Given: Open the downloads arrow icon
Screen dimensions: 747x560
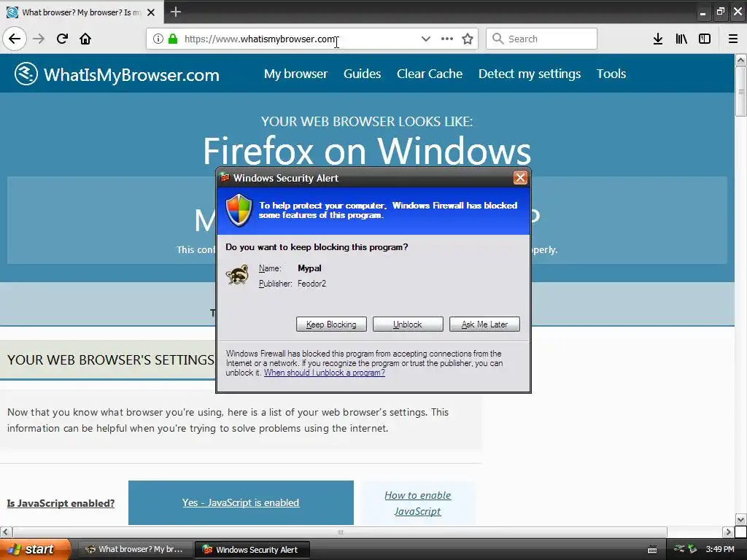Looking at the screenshot, I should [x=658, y=39].
